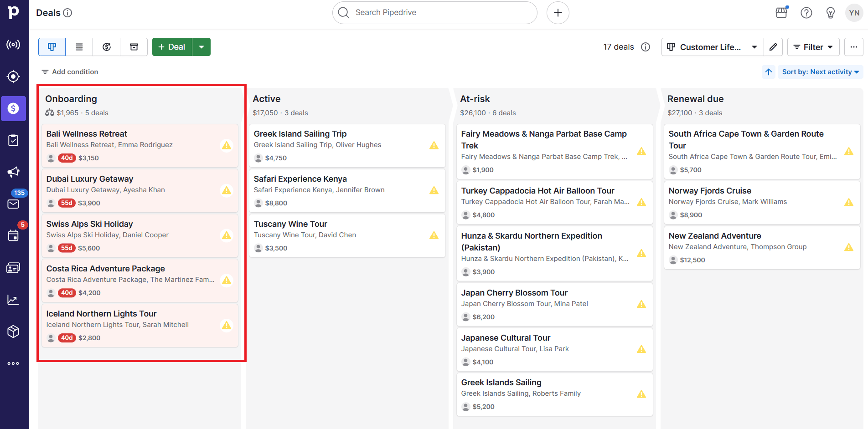
Task: Click the green Deal add button
Action: [x=172, y=47]
